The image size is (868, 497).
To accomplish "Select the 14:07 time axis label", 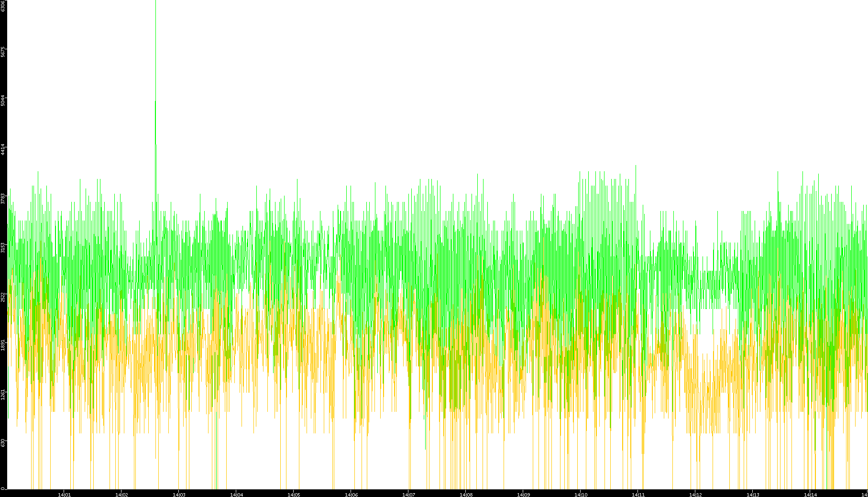I will [408, 494].
